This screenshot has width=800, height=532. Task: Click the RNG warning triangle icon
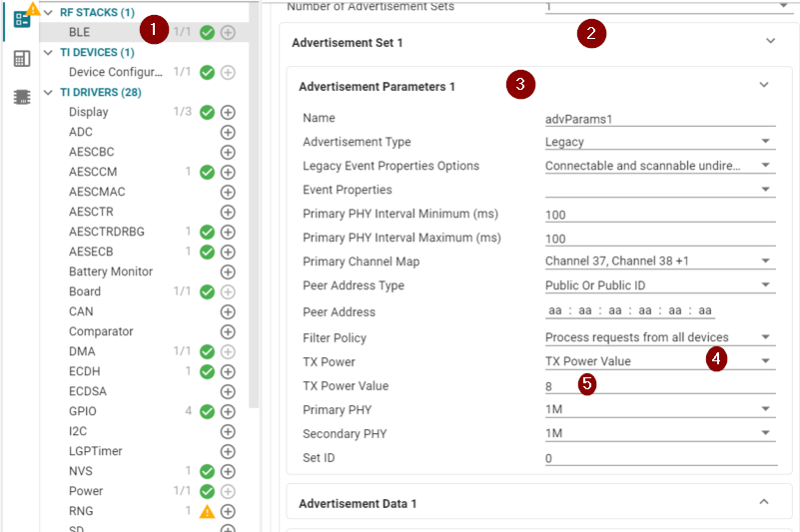207,511
